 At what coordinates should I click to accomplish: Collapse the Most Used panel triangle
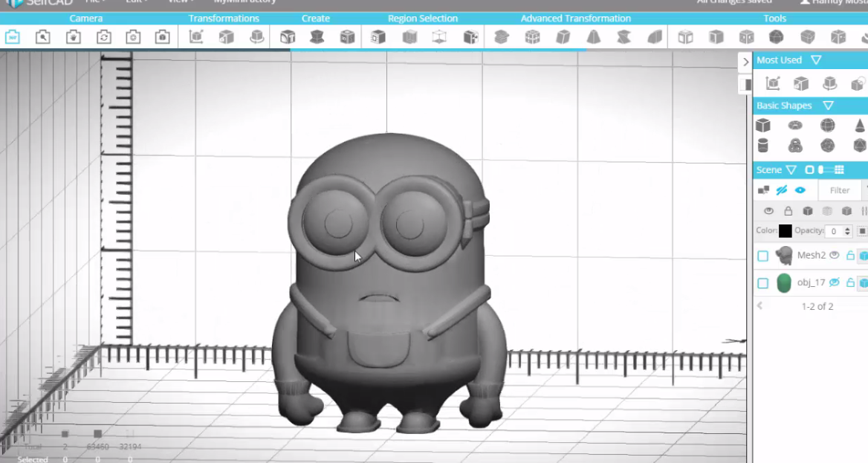(816, 59)
